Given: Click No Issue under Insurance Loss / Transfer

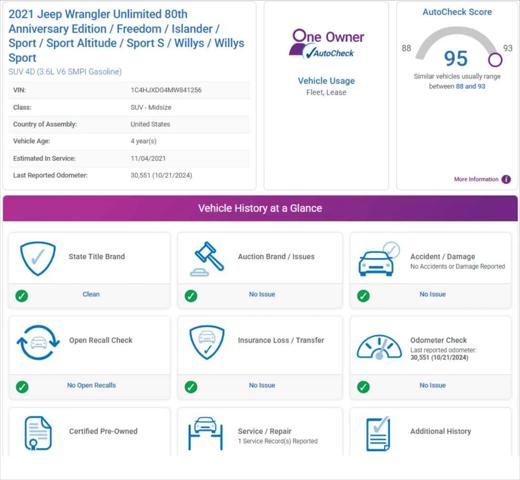Looking at the screenshot, I should (x=262, y=385).
